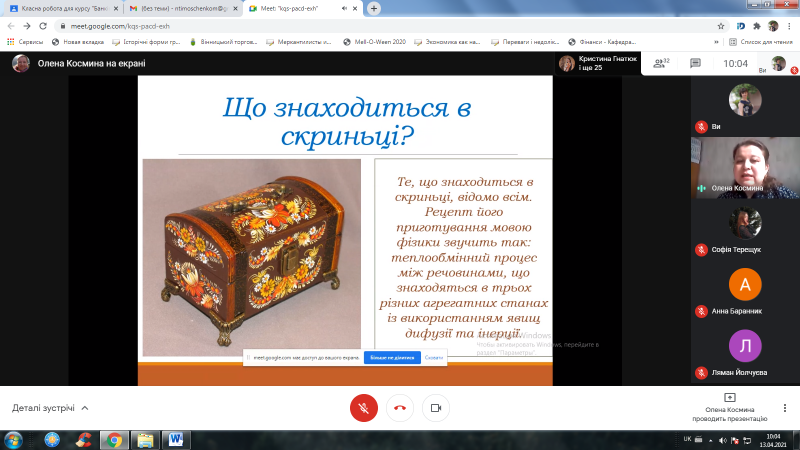Open the blue globe browser taskbar icon
This screenshot has width=800, height=450.
click(x=52, y=440)
